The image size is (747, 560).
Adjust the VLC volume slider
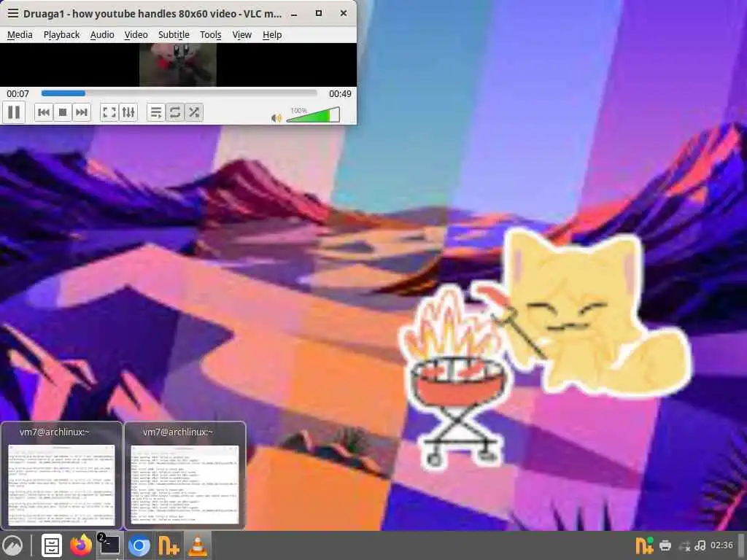click(313, 114)
